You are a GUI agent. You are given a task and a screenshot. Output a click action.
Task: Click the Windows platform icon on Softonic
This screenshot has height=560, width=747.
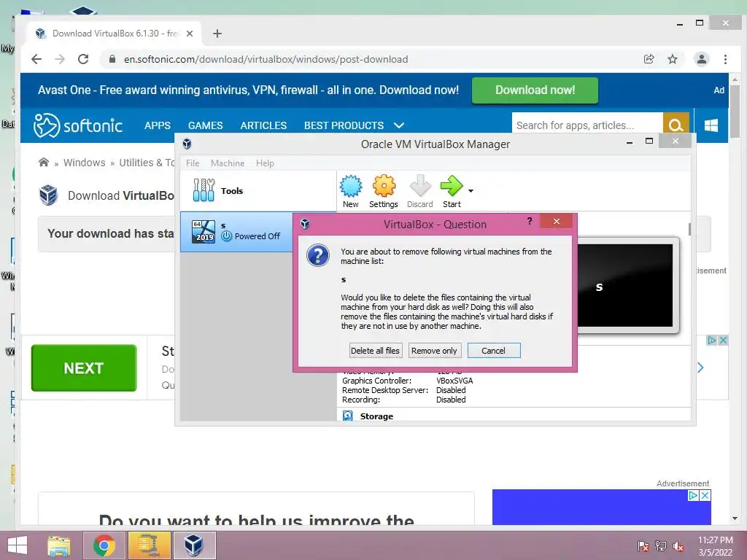711,125
